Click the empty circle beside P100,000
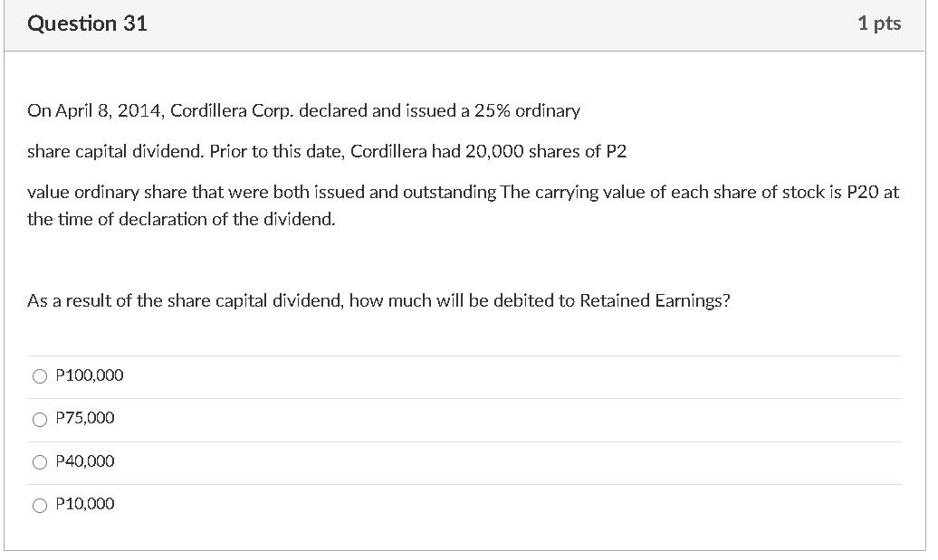This screenshot has width=938, height=560. pos(40,375)
